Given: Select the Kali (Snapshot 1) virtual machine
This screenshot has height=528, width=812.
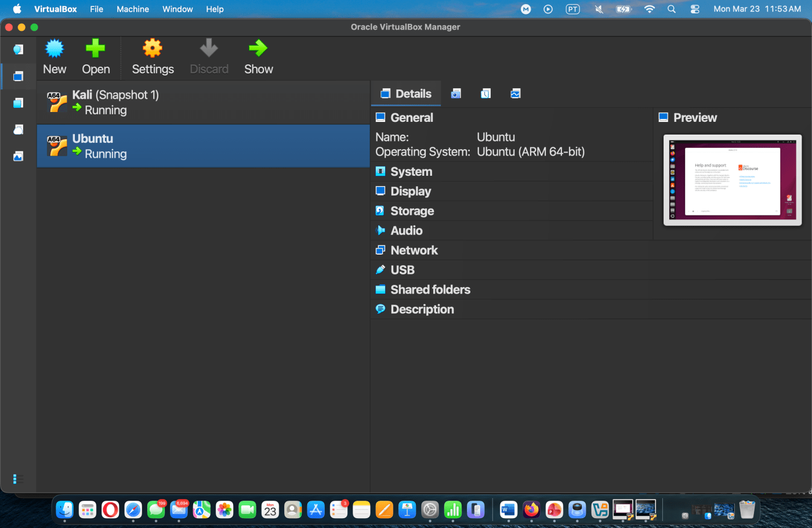Looking at the screenshot, I should click(x=203, y=103).
